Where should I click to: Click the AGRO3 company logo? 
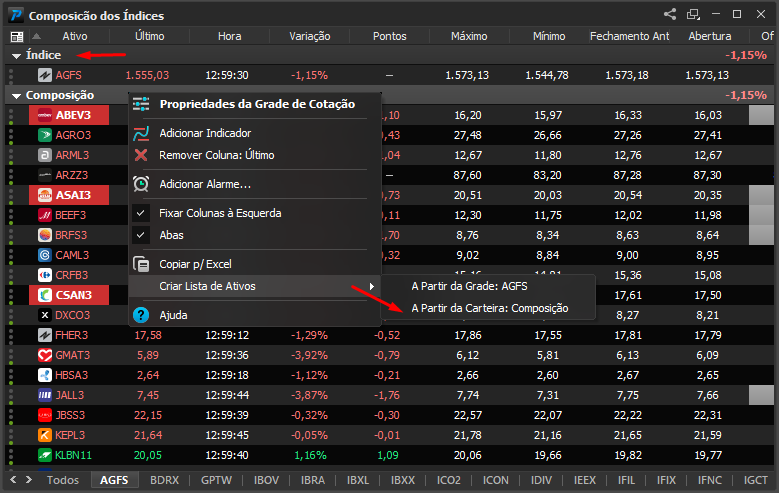click(45, 135)
